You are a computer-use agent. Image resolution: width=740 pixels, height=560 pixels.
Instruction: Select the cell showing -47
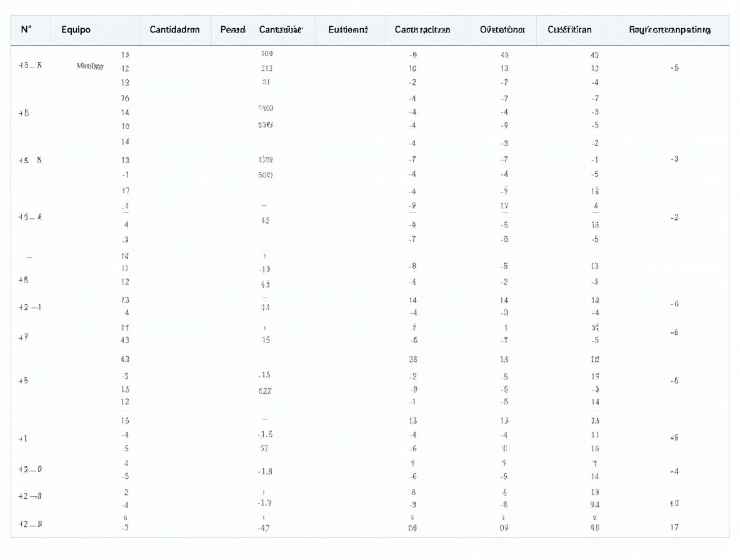click(264, 528)
